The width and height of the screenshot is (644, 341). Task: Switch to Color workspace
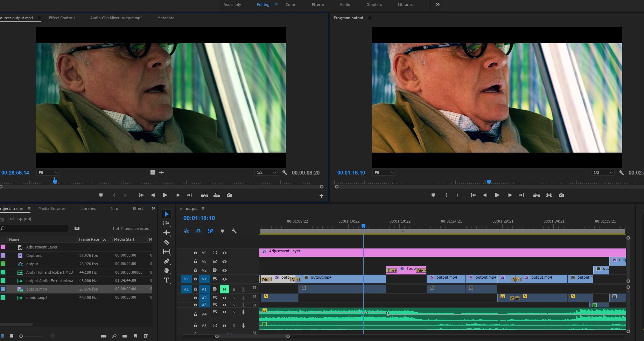[290, 5]
